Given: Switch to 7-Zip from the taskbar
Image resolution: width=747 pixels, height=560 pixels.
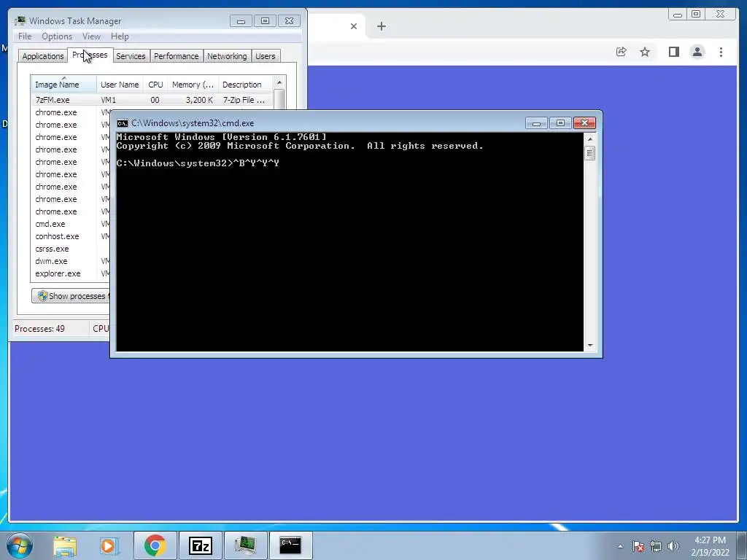Looking at the screenshot, I should pos(200,545).
